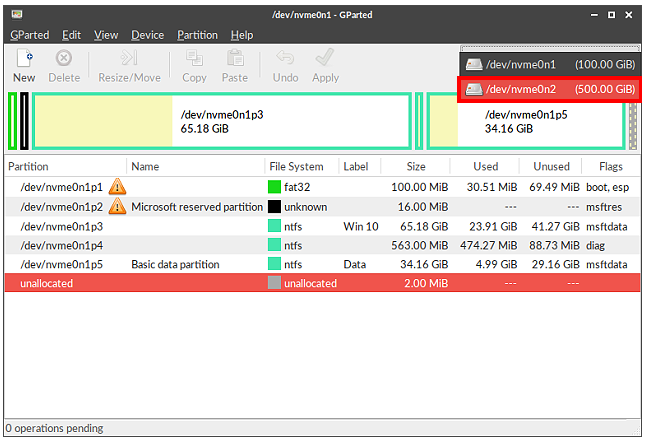Click the 'Basic data partition' name cell
The height and width of the screenshot is (443, 645).
point(175,264)
